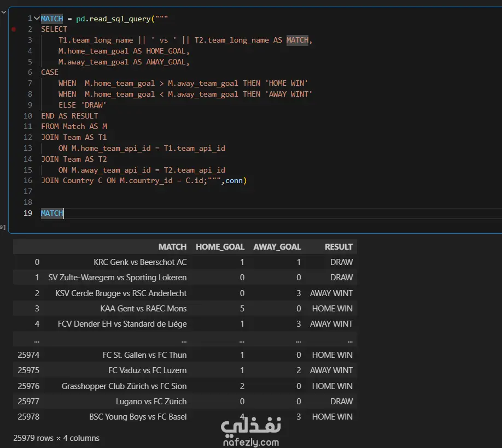Click row index 25974
The image size is (502, 448).
[28, 355]
